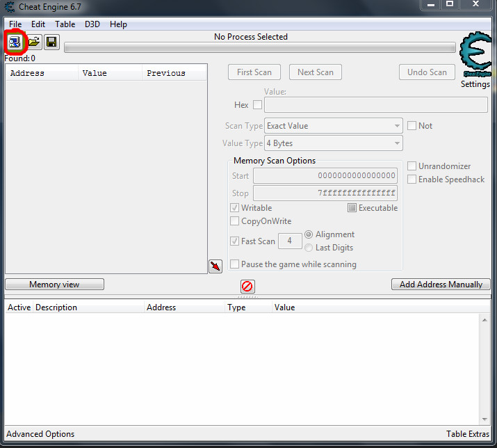Click the Cheat Engine title bar icon
The height and width of the screenshot is (448, 497).
(x=10, y=7)
